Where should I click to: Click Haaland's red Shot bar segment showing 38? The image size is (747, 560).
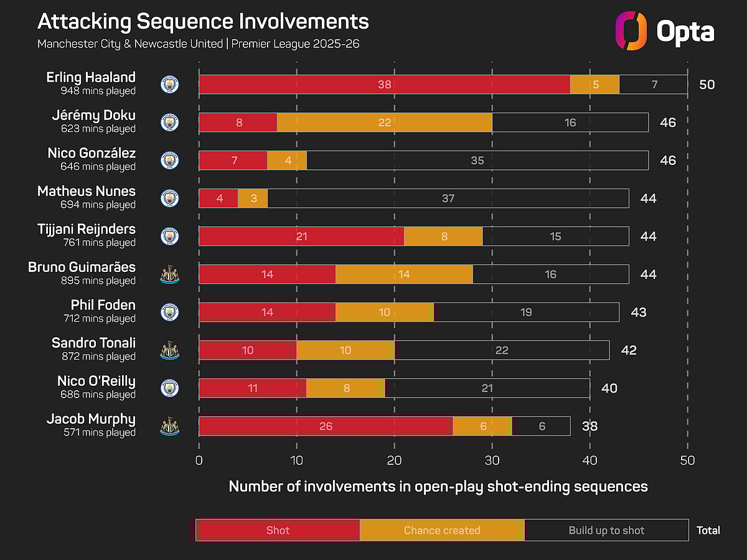click(384, 85)
